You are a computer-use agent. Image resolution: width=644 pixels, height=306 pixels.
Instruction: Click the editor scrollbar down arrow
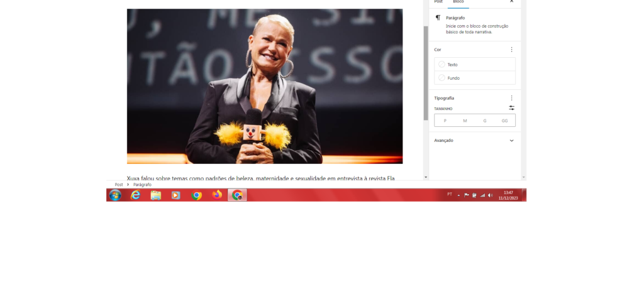[426, 177]
